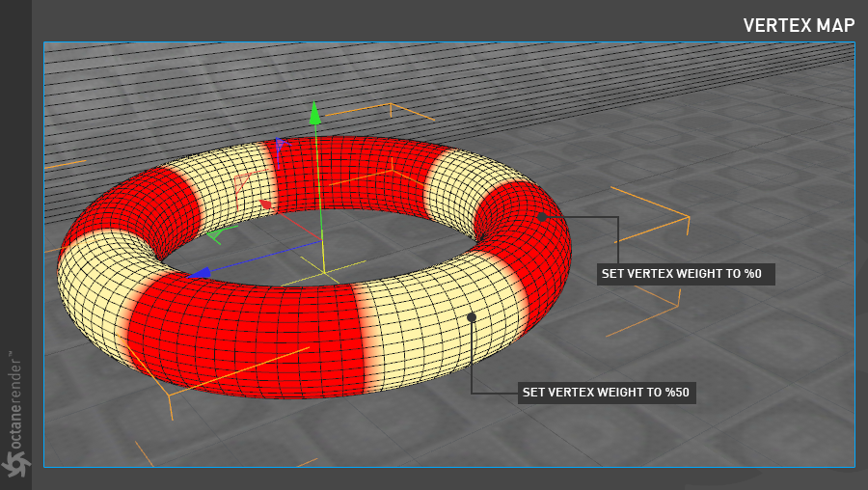The width and height of the screenshot is (868, 490).
Task: Click the orange bounding box corner at far right
Action: [x=688, y=217]
